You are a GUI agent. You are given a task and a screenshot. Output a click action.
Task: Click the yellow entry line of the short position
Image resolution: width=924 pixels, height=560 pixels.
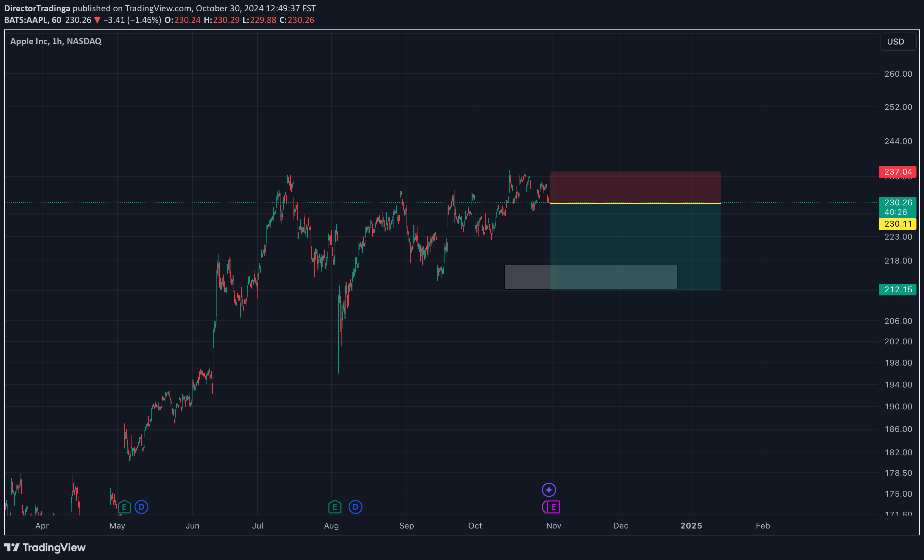click(635, 203)
